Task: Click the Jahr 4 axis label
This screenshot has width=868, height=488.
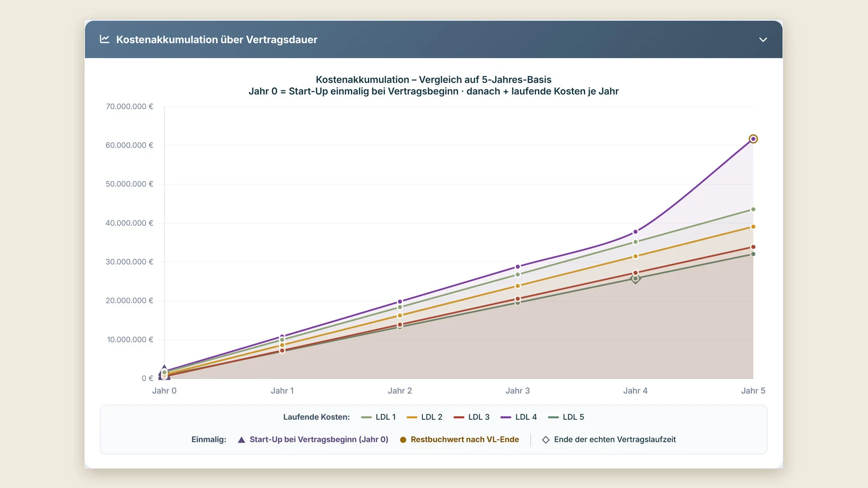Action: [635, 391]
